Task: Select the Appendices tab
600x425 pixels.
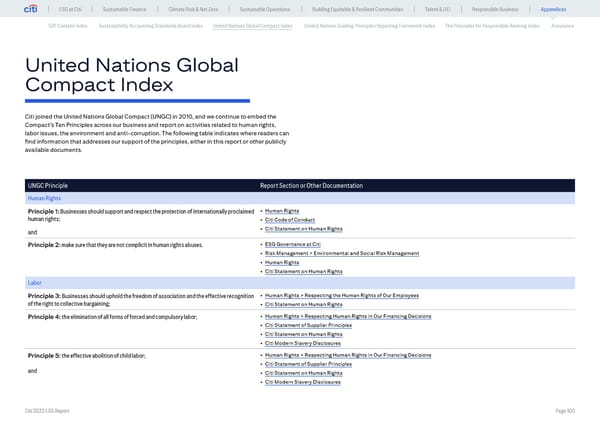Action: (553, 9)
